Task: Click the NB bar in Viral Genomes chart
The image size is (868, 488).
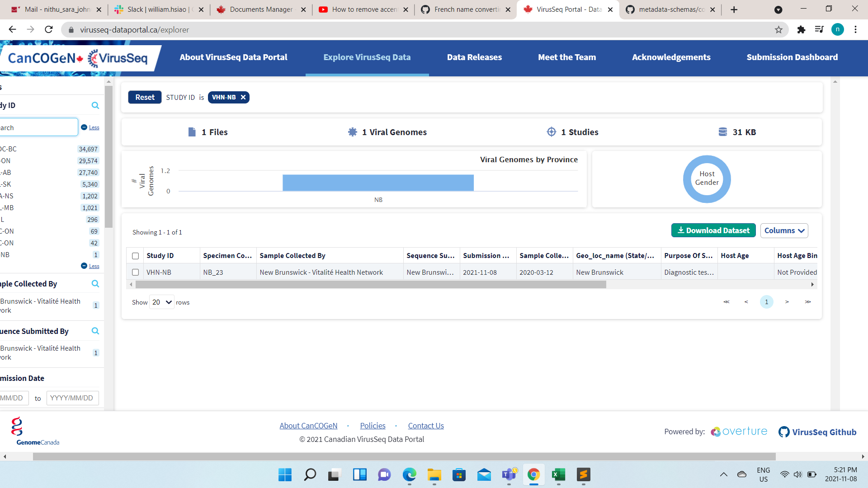Action: (378, 183)
